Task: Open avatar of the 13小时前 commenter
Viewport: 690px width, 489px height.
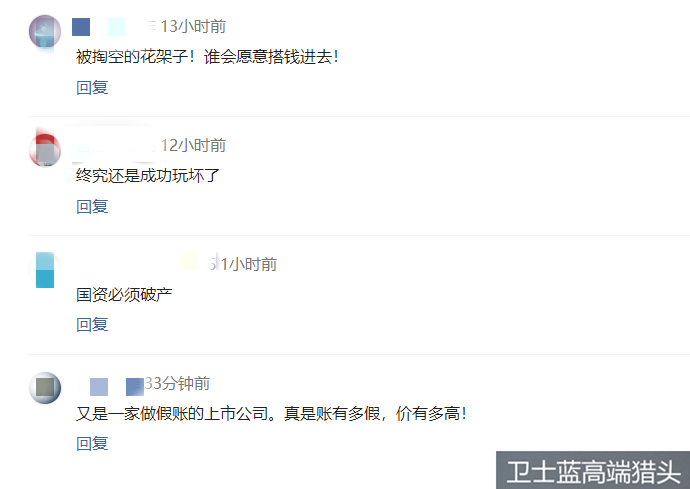Action: click(45, 32)
